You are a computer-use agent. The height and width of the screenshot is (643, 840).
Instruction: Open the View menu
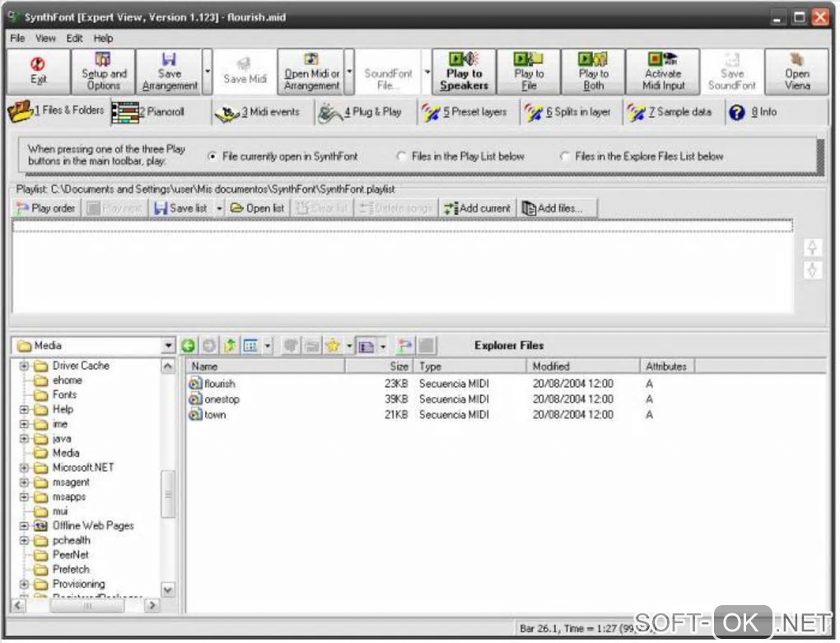[45, 38]
